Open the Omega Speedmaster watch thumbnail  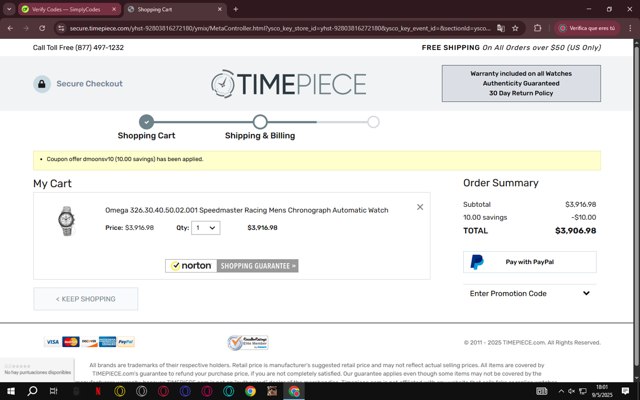66,221
